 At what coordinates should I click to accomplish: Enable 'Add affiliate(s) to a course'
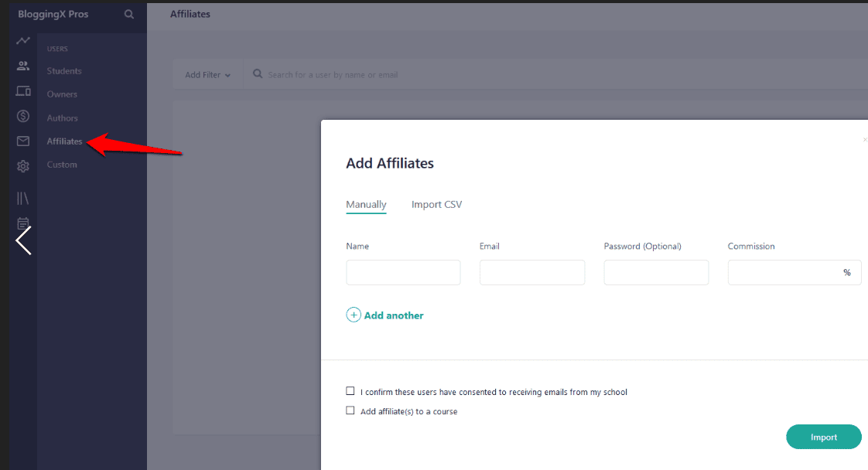point(350,411)
